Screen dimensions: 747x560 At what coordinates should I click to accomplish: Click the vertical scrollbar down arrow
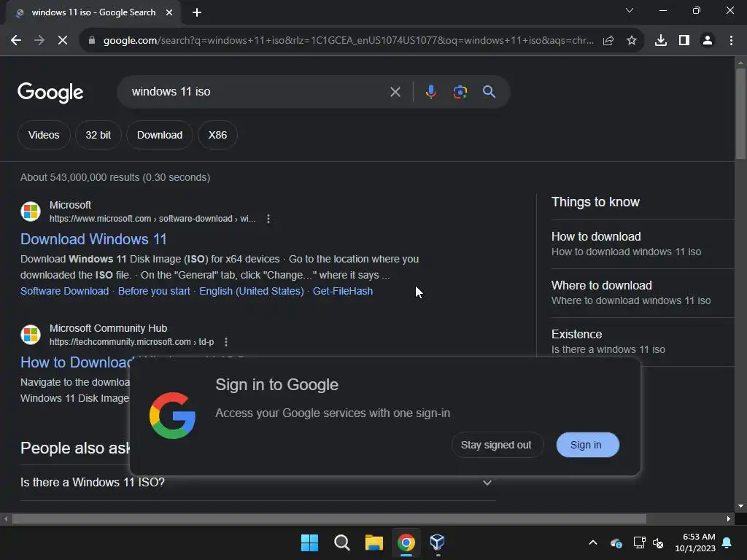coord(740,506)
